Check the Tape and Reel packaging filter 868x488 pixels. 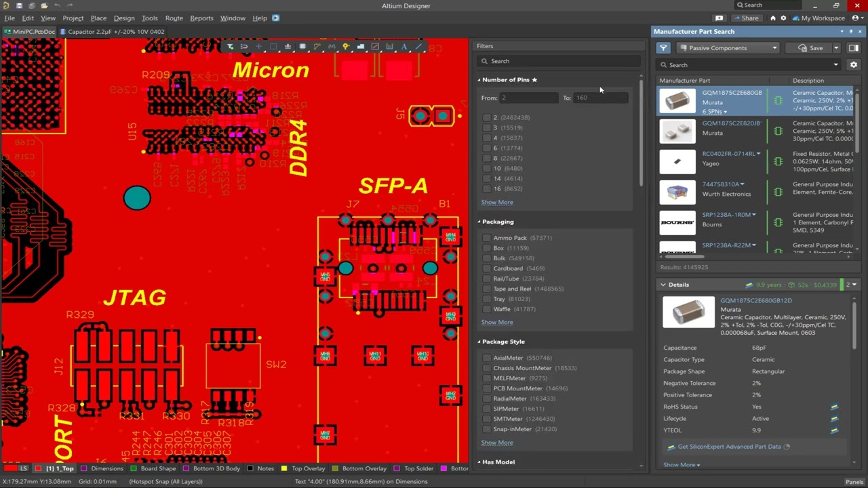[487, 289]
